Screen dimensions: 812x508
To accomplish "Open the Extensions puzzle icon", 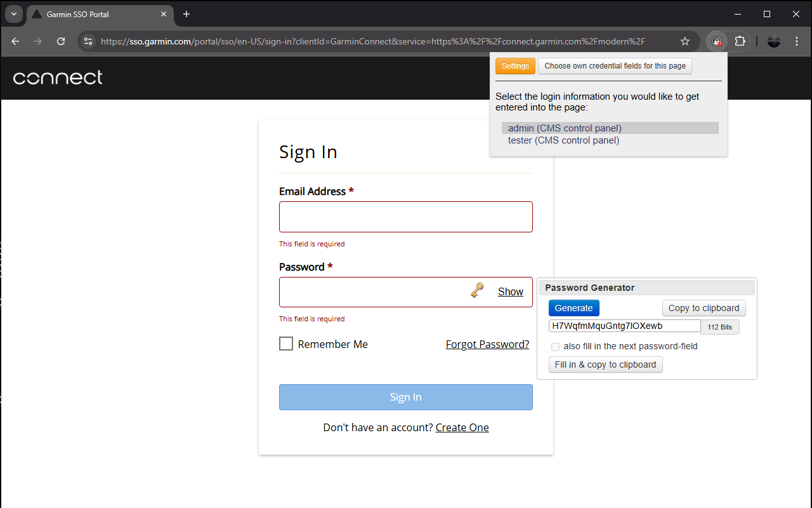I will (x=740, y=41).
